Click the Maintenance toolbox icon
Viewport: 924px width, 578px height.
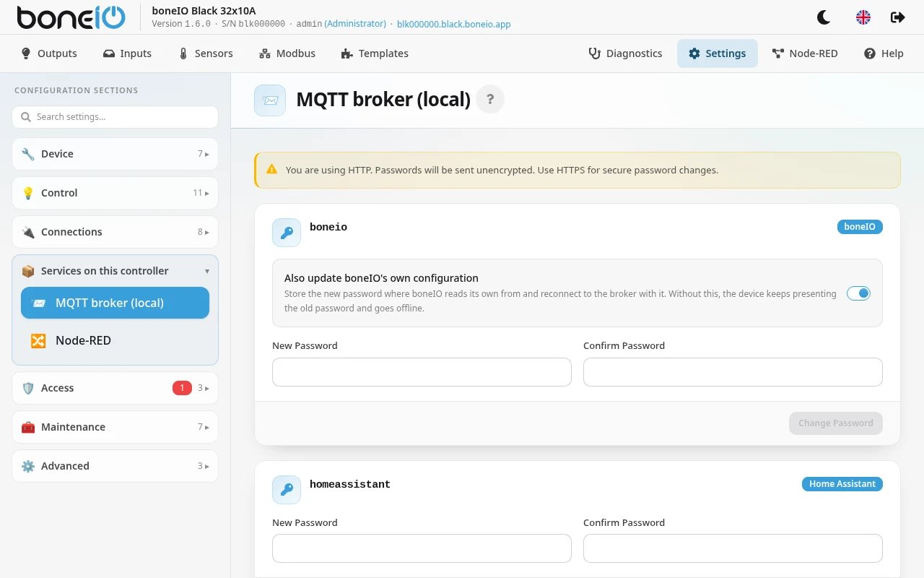28,427
